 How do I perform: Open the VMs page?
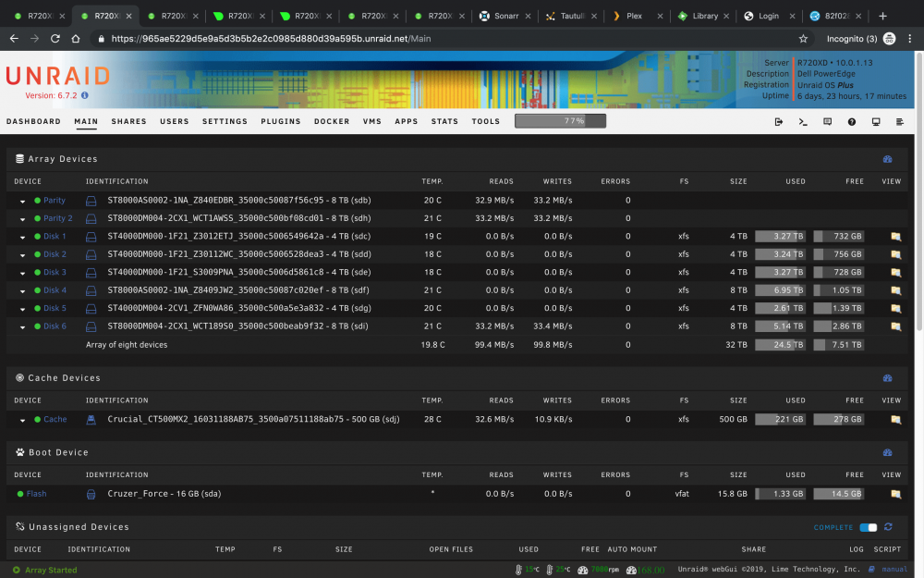tap(371, 121)
